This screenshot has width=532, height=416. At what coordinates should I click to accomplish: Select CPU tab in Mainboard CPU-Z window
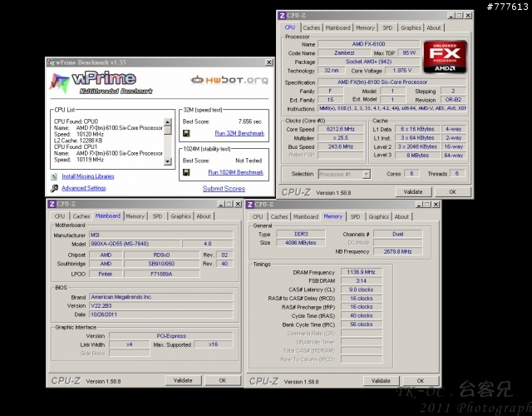pos(60,216)
